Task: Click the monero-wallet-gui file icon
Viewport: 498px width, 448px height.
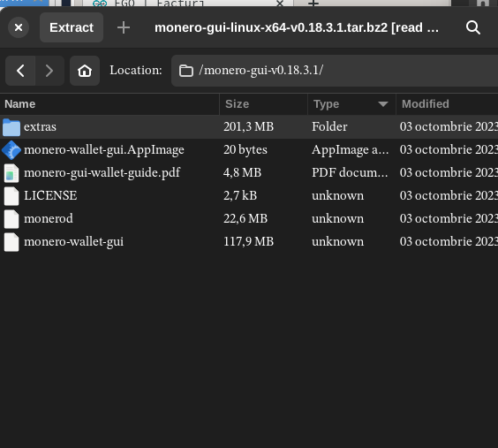Action: pyautogui.click(x=11, y=242)
